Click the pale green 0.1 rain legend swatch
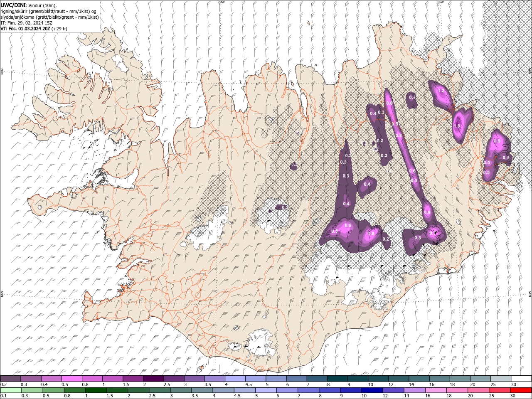This screenshot has width=532, height=399. pyautogui.click(x=10, y=390)
